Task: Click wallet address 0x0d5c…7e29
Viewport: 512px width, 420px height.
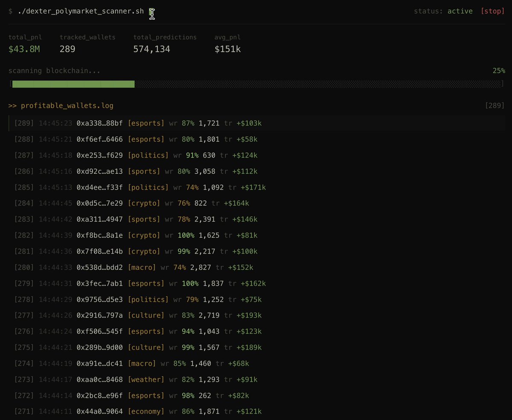Action: pyautogui.click(x=99, y=203)
